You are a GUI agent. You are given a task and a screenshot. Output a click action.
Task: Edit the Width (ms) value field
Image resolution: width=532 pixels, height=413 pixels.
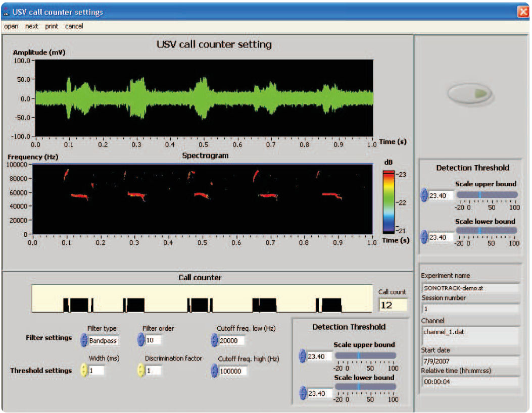pyautogui.click(x=96, y=371)
